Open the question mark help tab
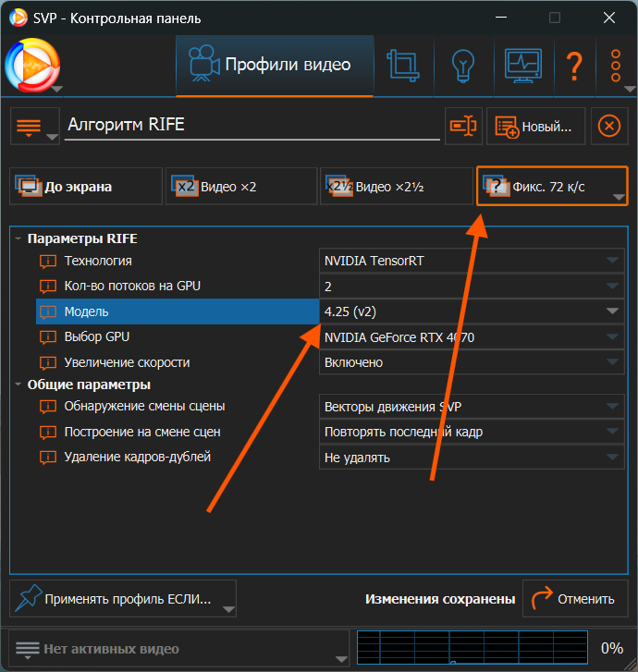 pos(574,65)
